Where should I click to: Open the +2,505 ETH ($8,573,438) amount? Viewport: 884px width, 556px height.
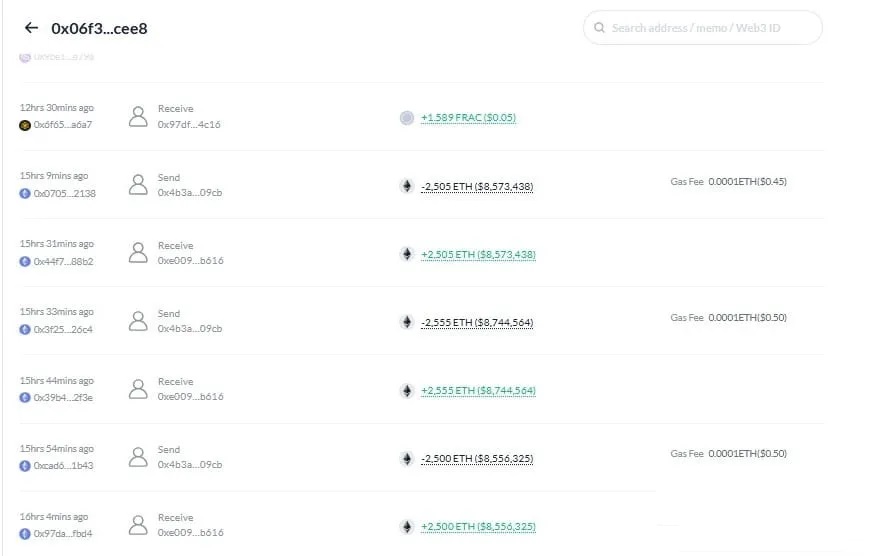478,254
